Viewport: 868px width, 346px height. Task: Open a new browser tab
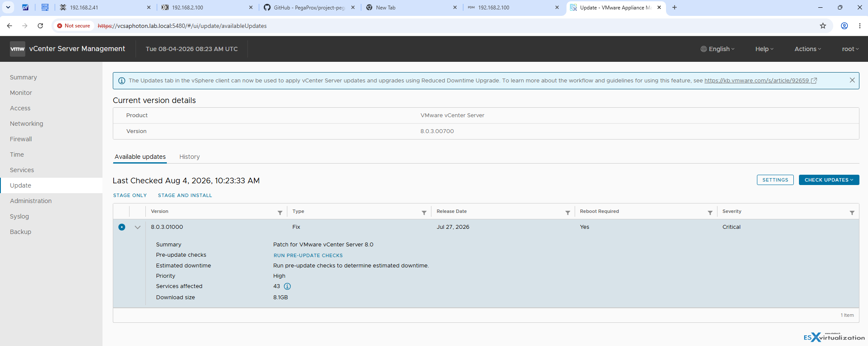click(675, 7)
